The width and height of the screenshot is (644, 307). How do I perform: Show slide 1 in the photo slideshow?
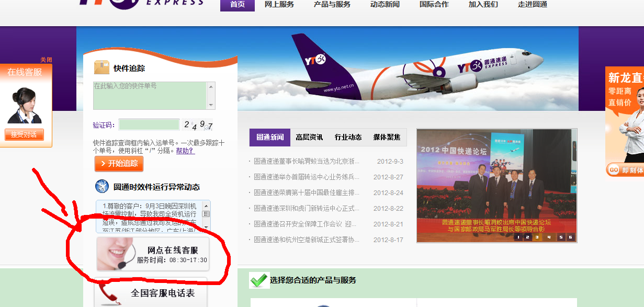coord(518,237)
